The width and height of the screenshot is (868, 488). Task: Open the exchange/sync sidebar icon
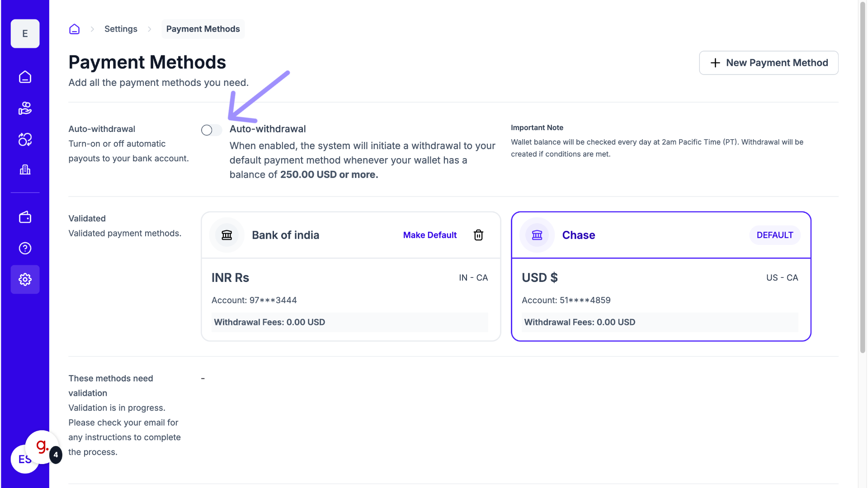point(25,140)
